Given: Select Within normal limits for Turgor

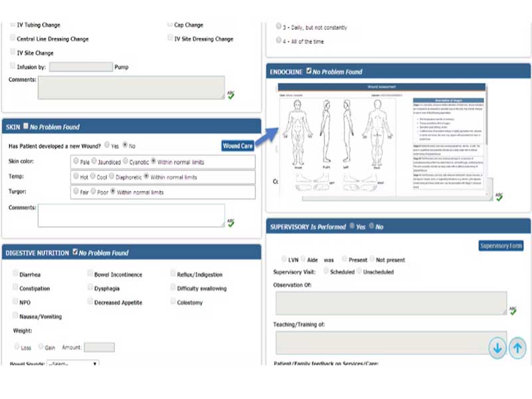Looking at the screenshot, I should pos(113,191).
